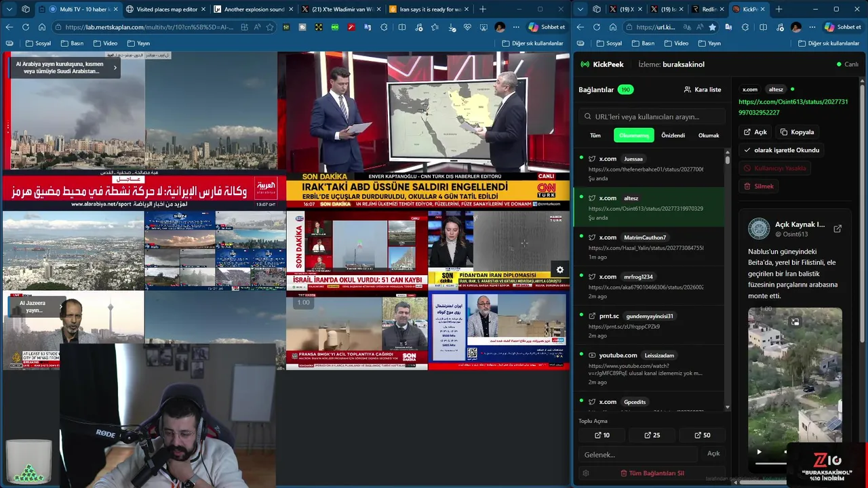
Task: Select the Al Arabiya stream tile
Action: pyautogui.click(x=144, y=130)
